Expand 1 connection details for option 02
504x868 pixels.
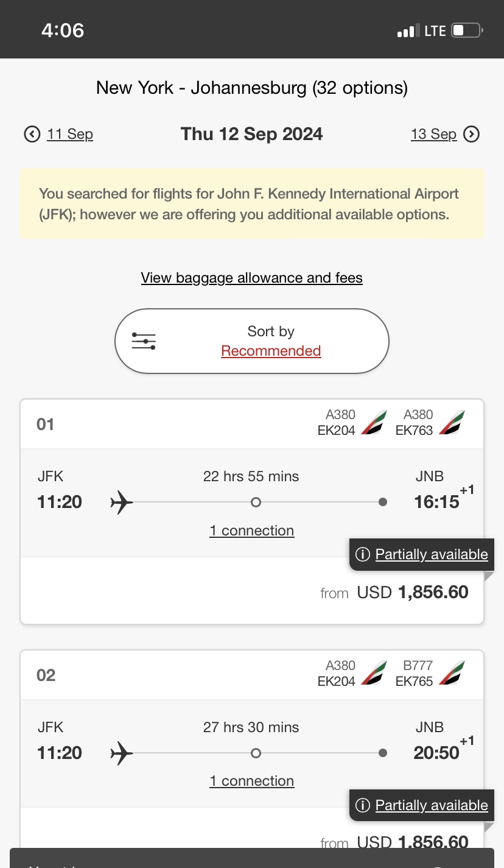251,781
